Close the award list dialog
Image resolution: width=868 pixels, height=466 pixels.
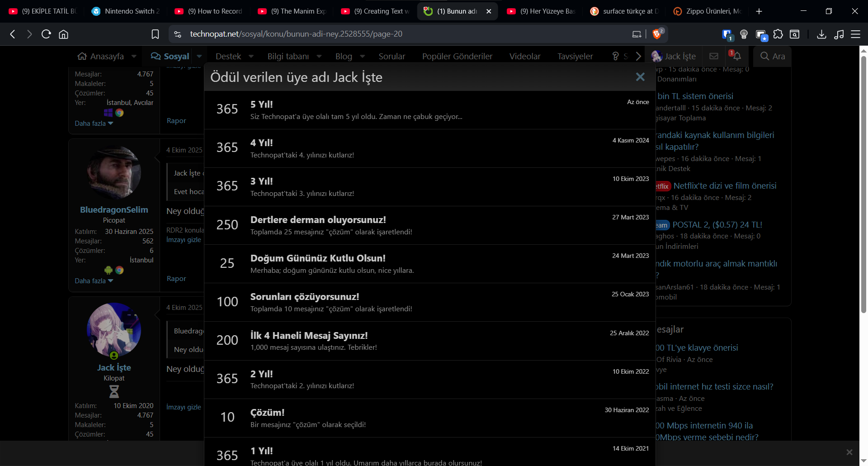(x=640, y=77)
